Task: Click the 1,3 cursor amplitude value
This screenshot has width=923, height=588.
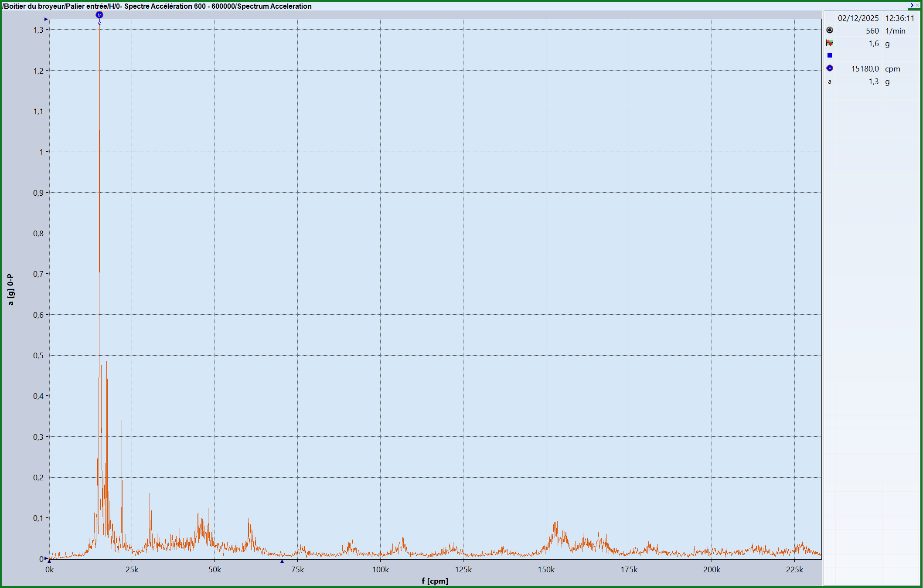Action: [x=873, y=82]
